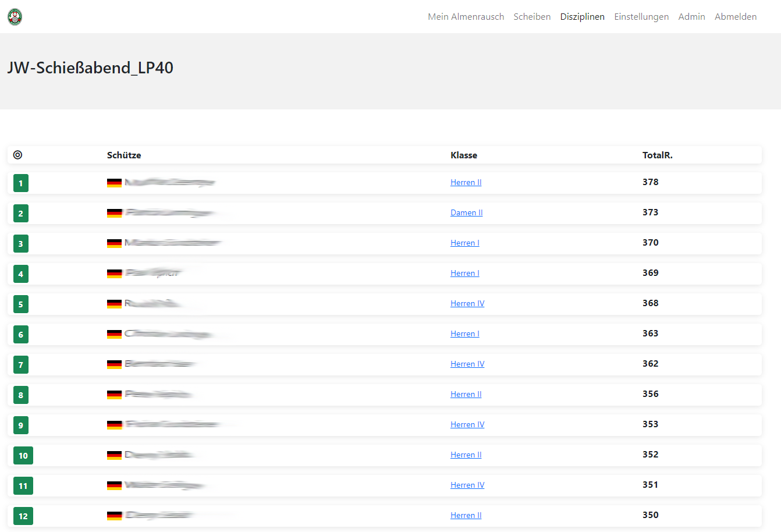The image size is (781, 532).
Task: Open the Admin section
Action: [x=691, y=17]
